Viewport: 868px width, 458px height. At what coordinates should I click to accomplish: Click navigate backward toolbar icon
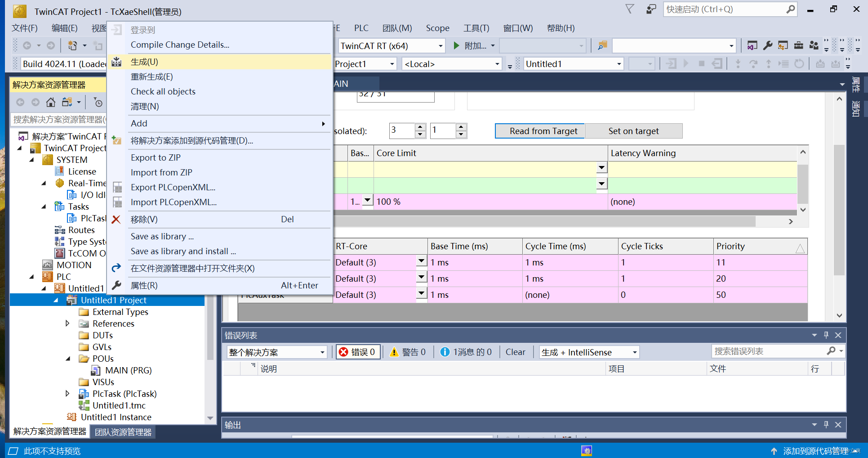(x=27, y=45)
